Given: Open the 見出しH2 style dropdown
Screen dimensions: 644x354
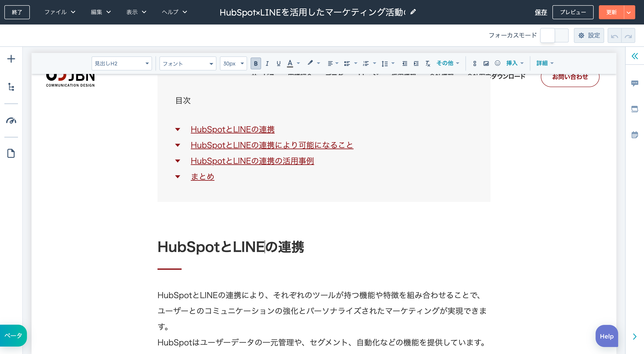Looking at the screenshot, I should pyautogui.click(x=122, y=63).
